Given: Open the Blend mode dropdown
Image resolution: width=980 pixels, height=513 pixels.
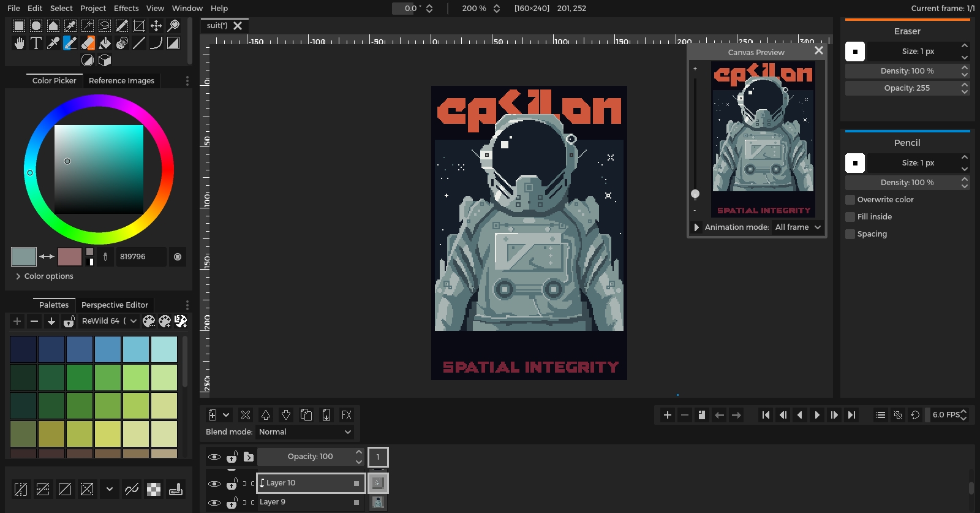Looking at the screenshot, I should [304, 432].
